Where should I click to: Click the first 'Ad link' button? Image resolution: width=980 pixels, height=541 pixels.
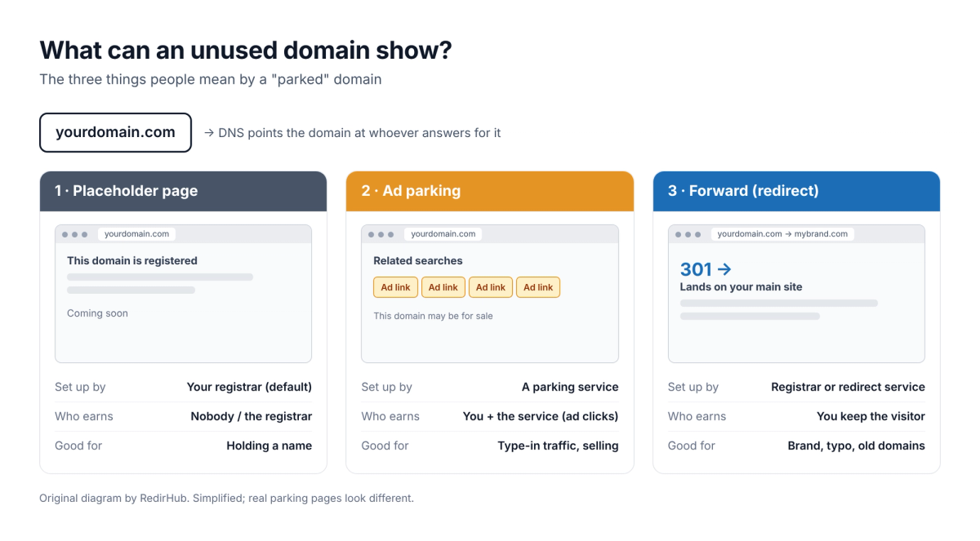(x=396, y=287)
